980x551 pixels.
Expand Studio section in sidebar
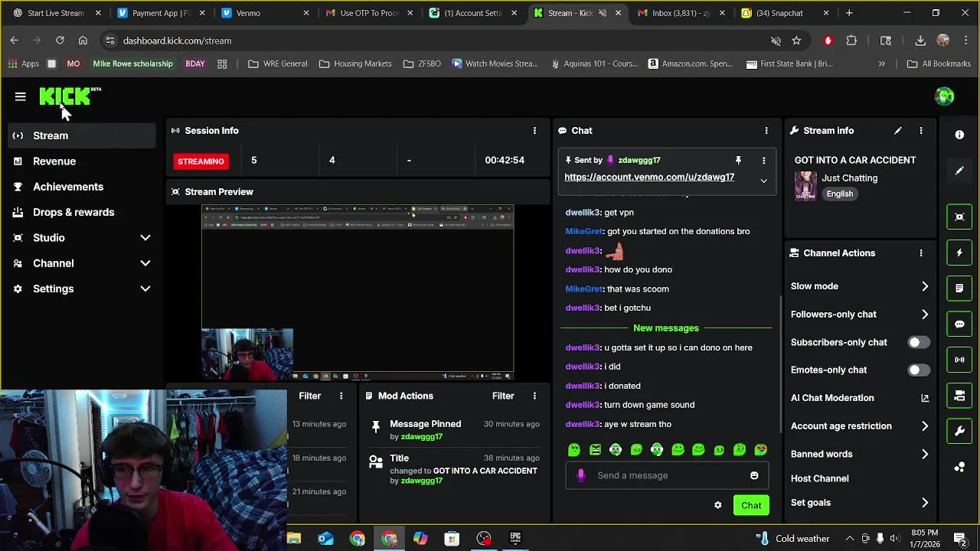pos(145,238)
